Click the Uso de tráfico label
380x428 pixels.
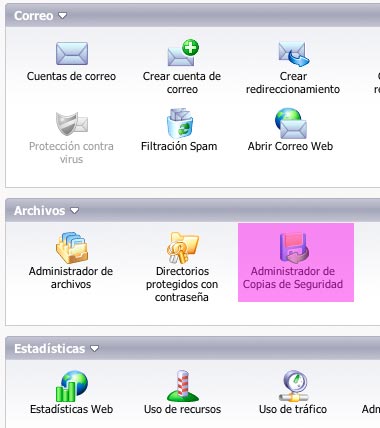[293, 409]
